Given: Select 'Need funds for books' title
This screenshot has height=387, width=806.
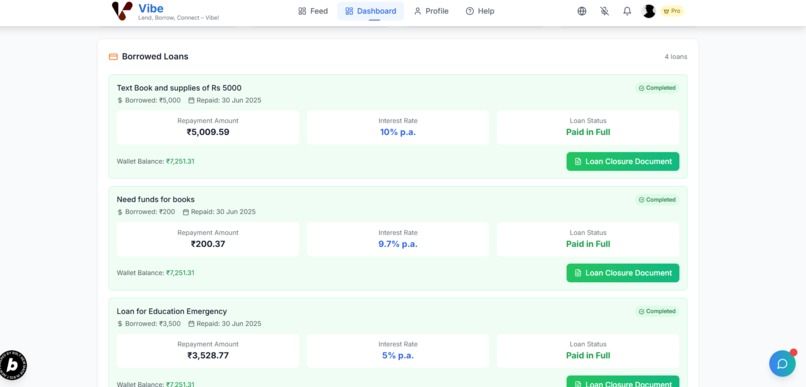Looking at the screenshot, I should click(155, 199).
